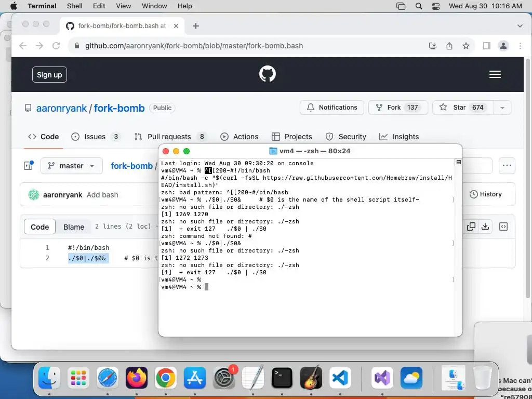Image resolution: width=532 pixels, height=399 pixels.
Task: Open file more options ellipsis
Action: point(507,166)
